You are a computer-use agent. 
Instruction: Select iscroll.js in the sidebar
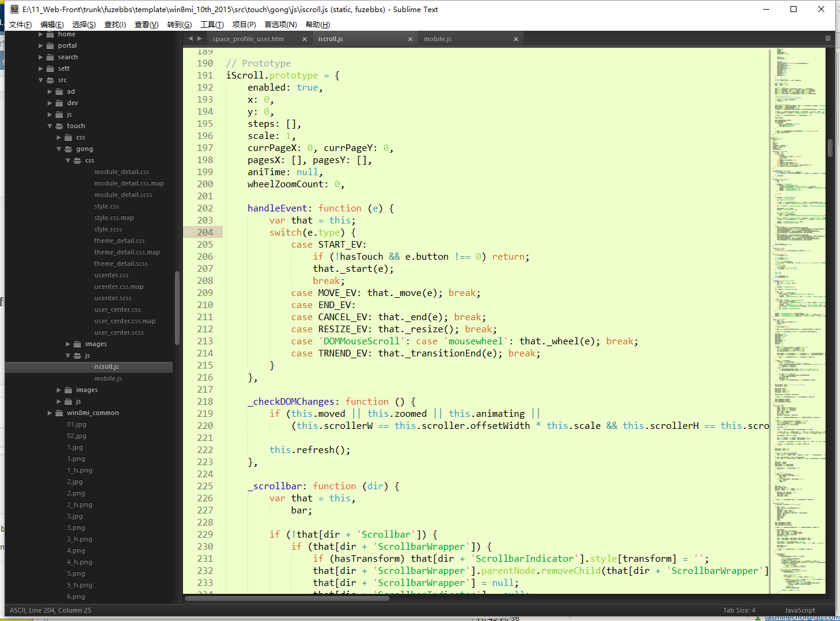click(106, 367)
